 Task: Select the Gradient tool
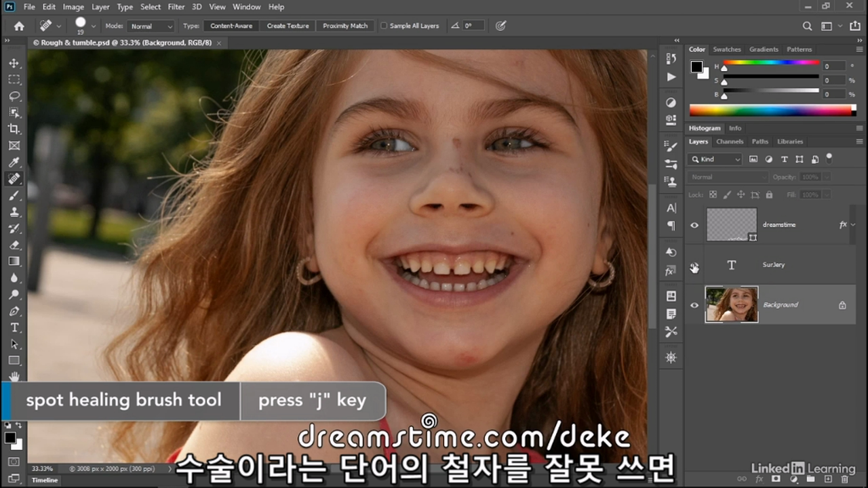(x=14, y=261)
